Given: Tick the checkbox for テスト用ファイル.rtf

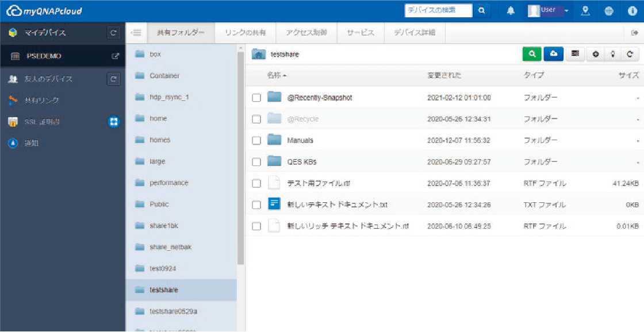Looking at the screenshot, I should [x=256, y=183].
